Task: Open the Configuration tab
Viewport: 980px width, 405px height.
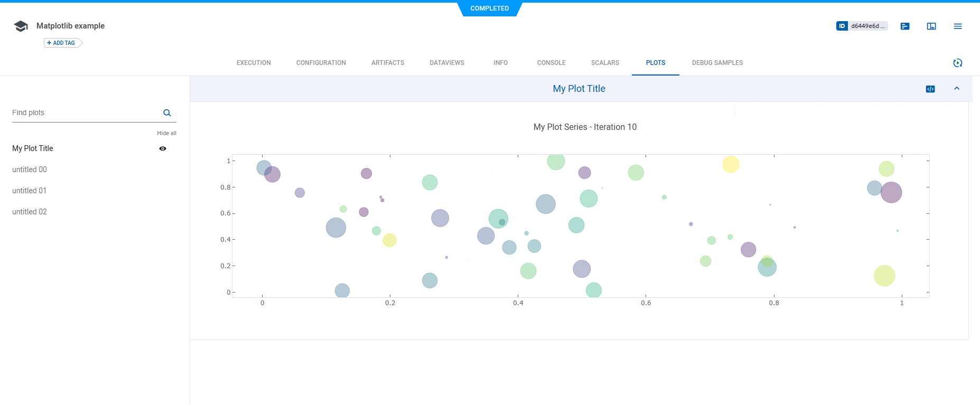Action: pyautogui.click(x=321, y=63)
